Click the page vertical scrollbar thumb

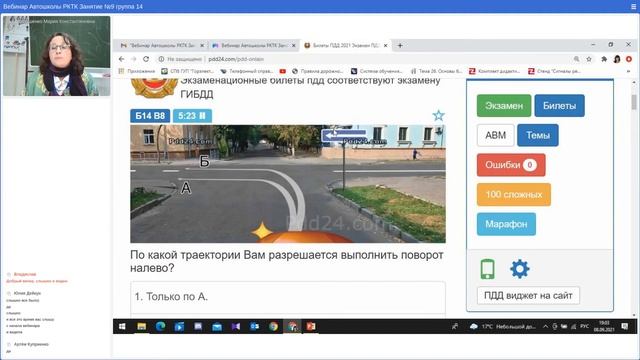[634, 102]
